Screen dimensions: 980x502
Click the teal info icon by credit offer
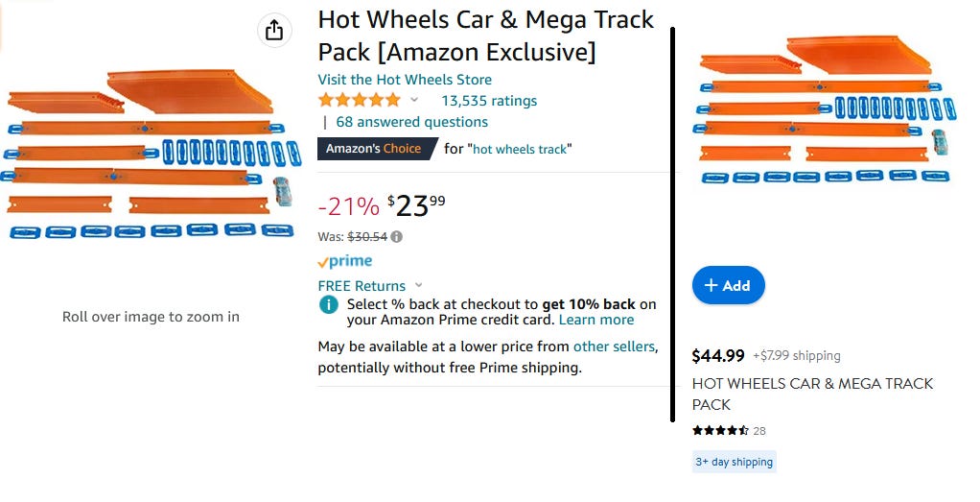click(x=328, y=304)
